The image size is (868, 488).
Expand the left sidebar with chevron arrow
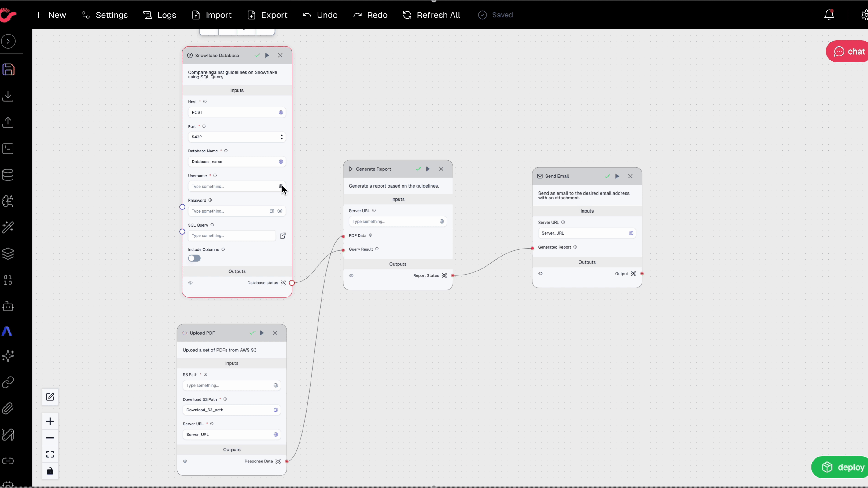coord(9,42)
